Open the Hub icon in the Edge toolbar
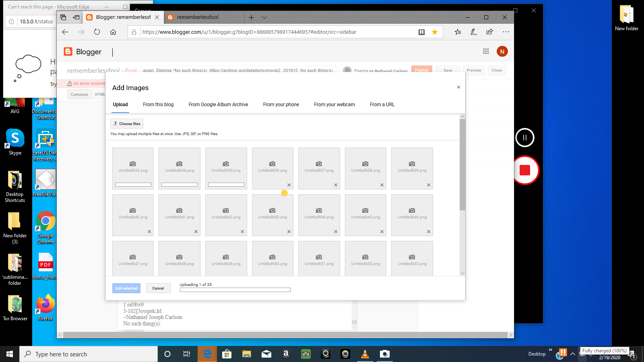 458,32
